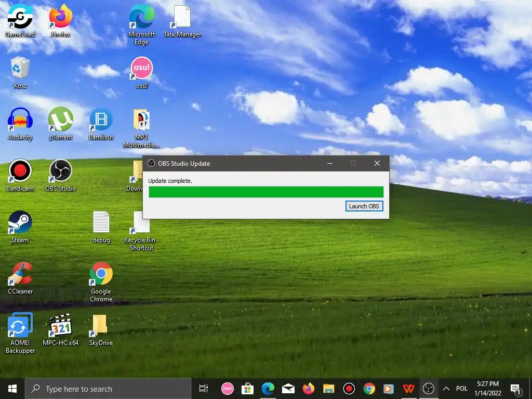The image size is (532, 399).
Task: Select the Steam desktop icon
Action: coord(20,227)
